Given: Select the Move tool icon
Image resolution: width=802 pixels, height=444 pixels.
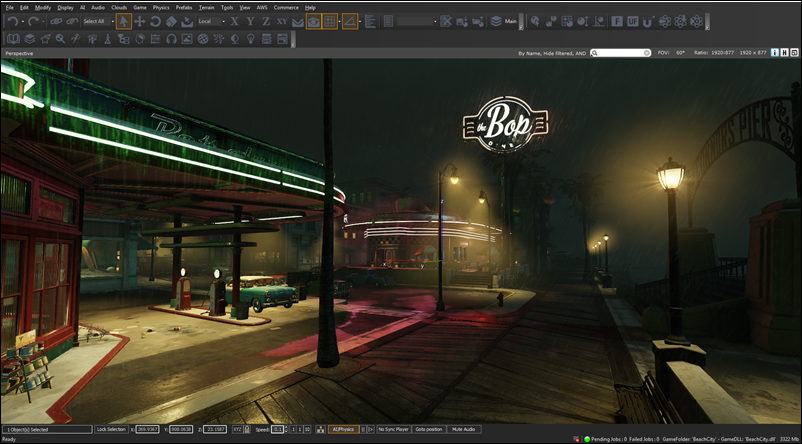Looking at the screenshot, I should [x=140, y=21].
